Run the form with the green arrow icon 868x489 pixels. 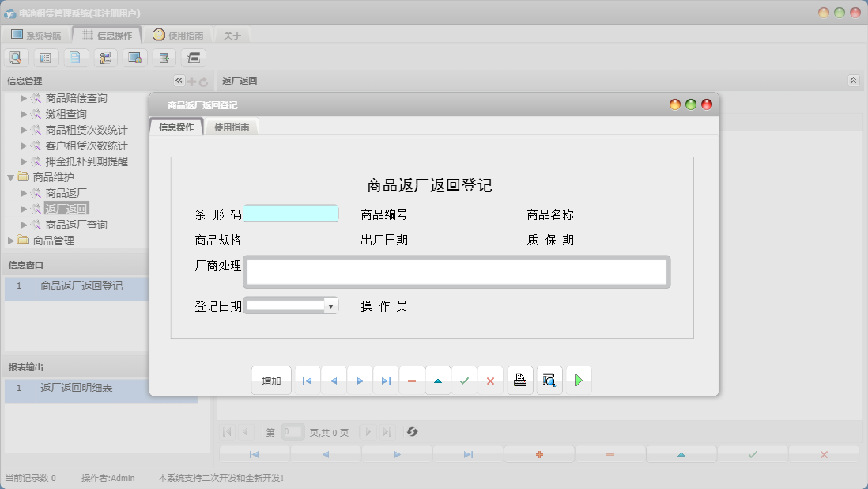tap(578, 380)
